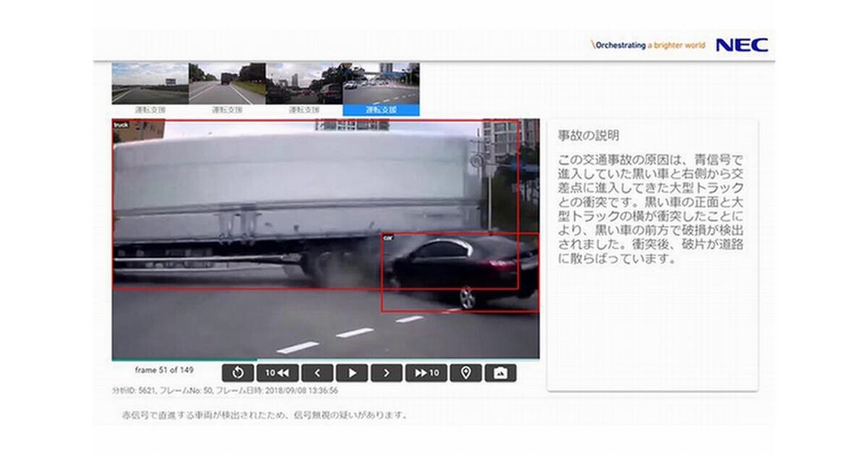Click the replay/restart playback icon

pyautogui.click(x=239, y=372)
